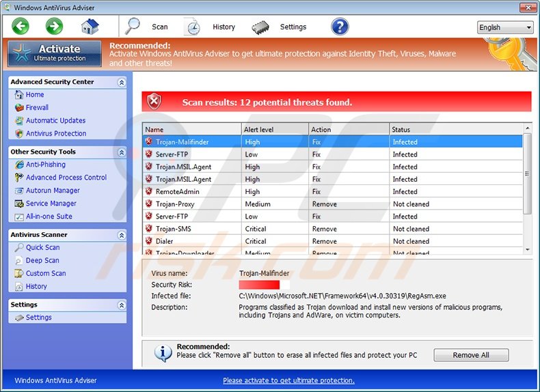Click the Firewall icon in sidebar
This screenshot has width=540, height=392.
[19, 107]
